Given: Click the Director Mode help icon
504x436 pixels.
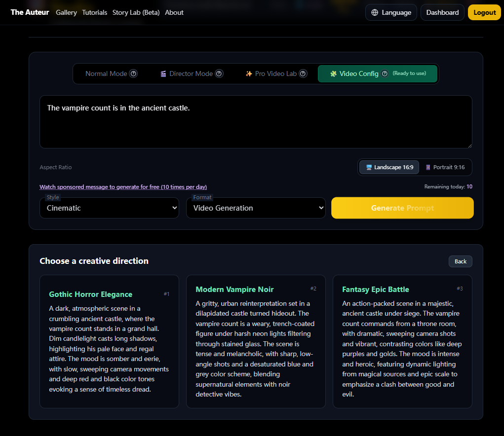Looking at the screenshot, I should (219, 73).
